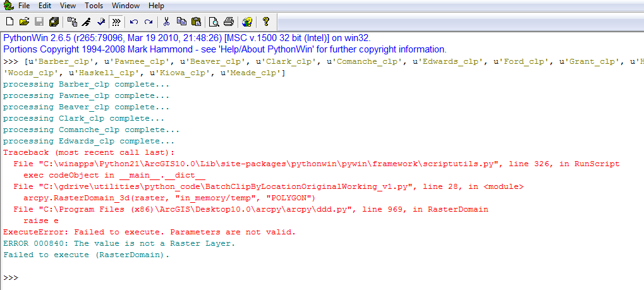This screenshot has height=290, width=644.
Task: Check script with the checkmark icon
Action: [102, 21]
